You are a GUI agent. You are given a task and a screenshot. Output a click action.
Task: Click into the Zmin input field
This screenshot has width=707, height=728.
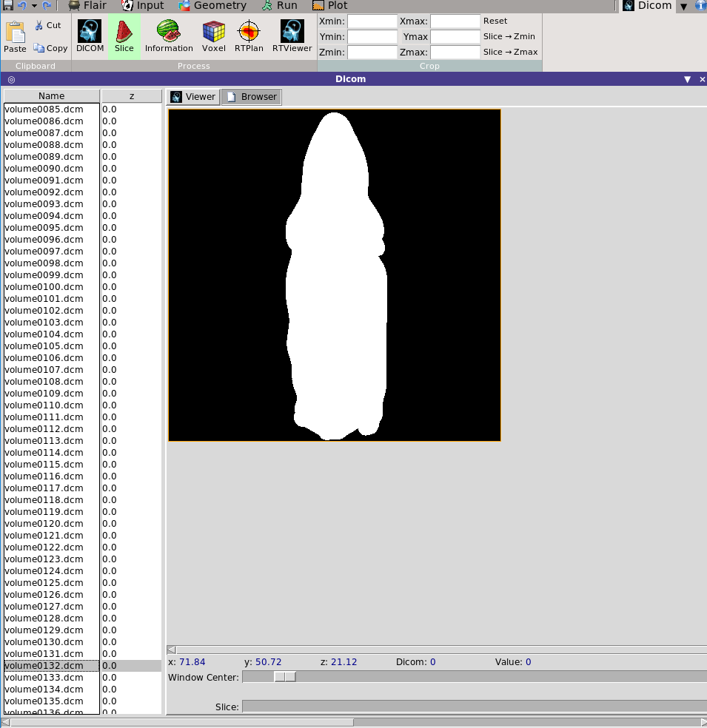[x=372, y=52]
